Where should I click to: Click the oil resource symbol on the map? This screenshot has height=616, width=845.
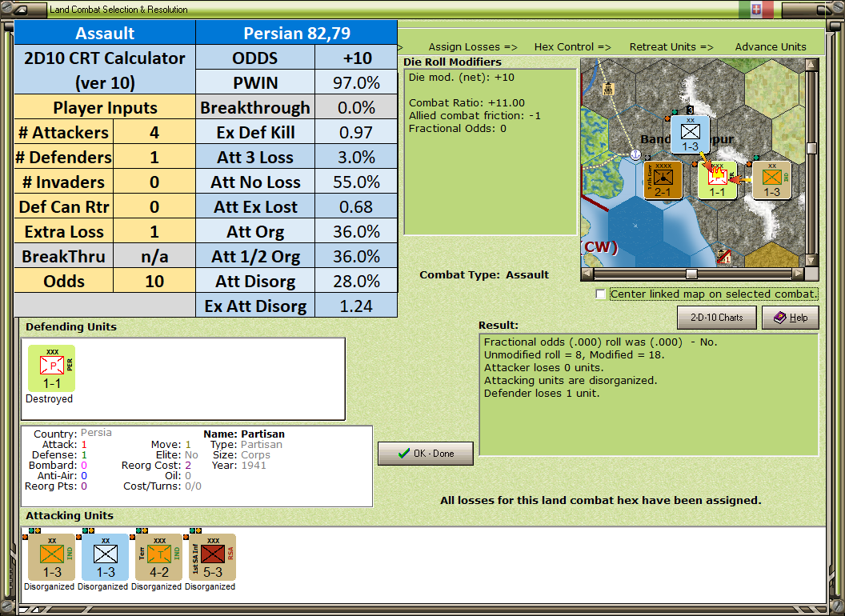[x=608, y=88]
